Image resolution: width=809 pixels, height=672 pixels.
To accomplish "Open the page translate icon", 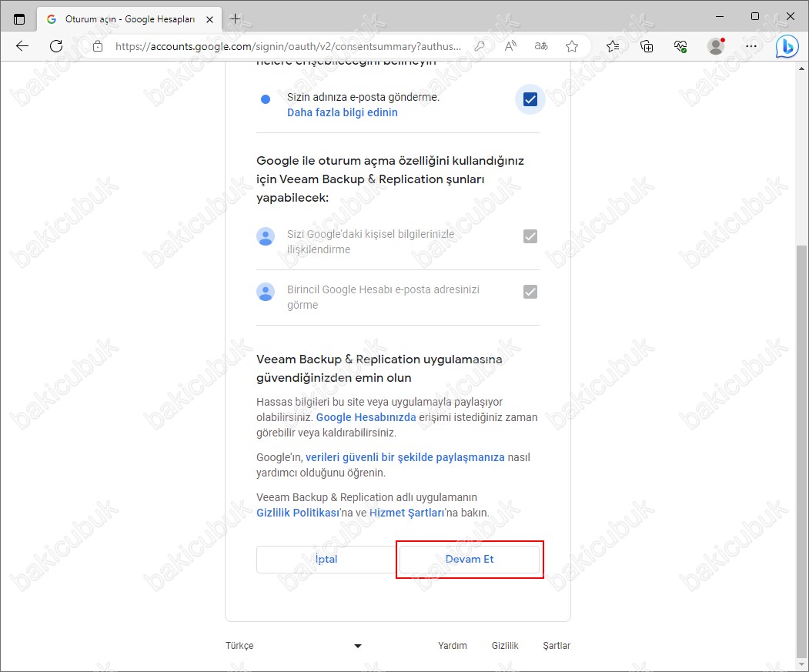I will coord(540,46).
